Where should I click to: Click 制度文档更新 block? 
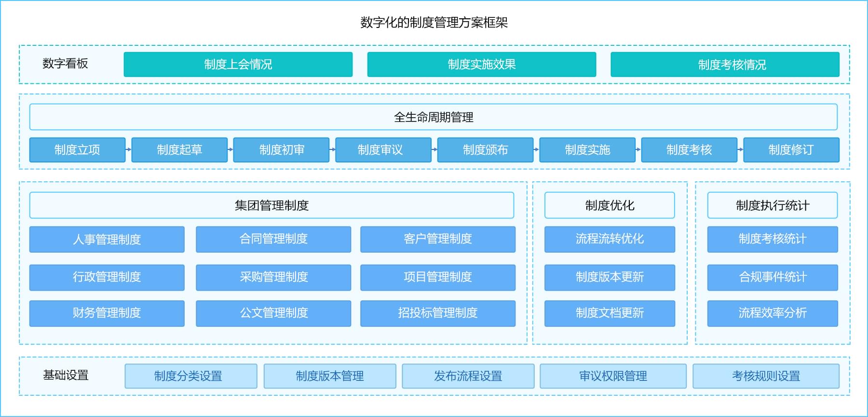[610, 313]
